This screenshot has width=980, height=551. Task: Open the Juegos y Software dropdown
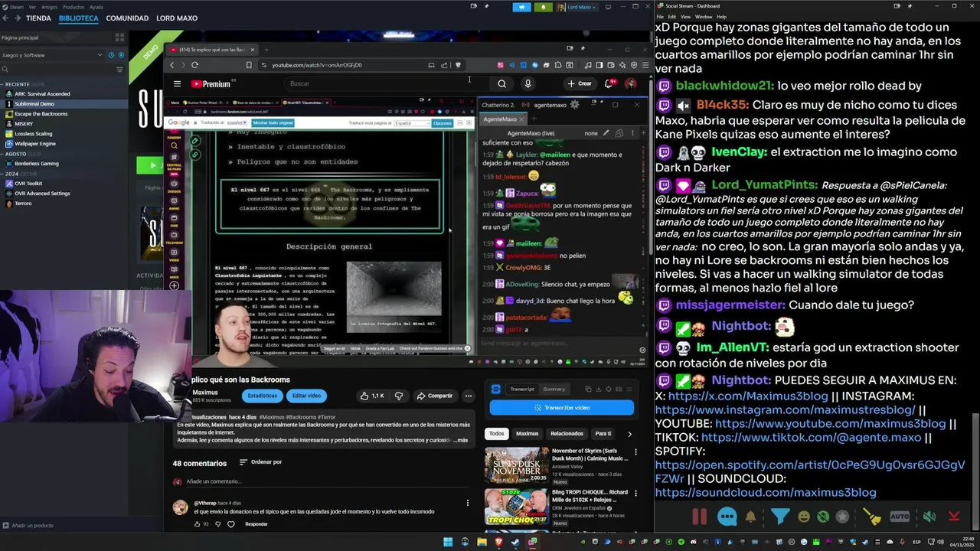point(51,55)
